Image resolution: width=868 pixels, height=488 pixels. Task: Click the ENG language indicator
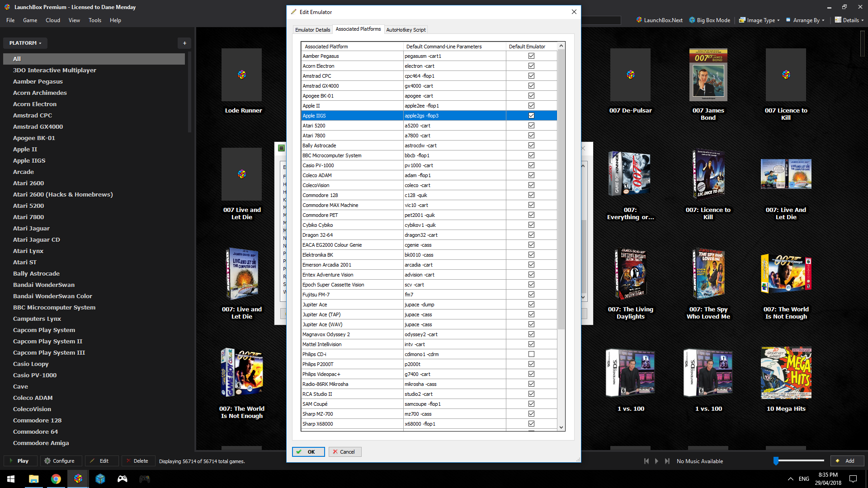pos(804,479)
